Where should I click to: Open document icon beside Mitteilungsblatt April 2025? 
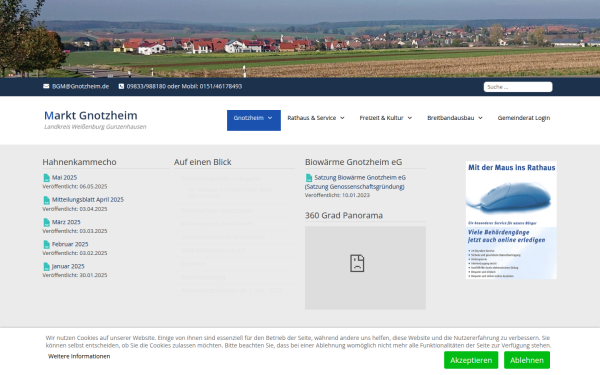coord(47,200)
